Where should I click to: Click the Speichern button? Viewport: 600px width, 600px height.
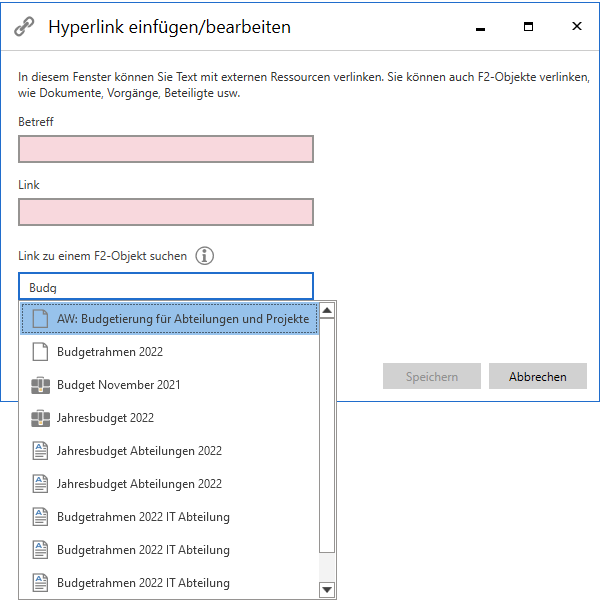tap(432, 377)
